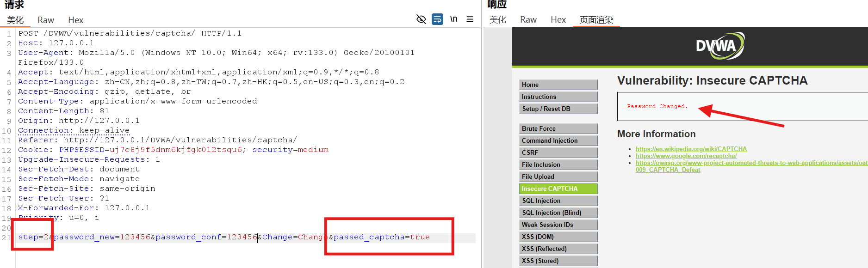Click the 'Sec-Fetch-Mode: navigate' line
Image resolution: width=868 pixels, height=268 pixels.
(79, 179)
